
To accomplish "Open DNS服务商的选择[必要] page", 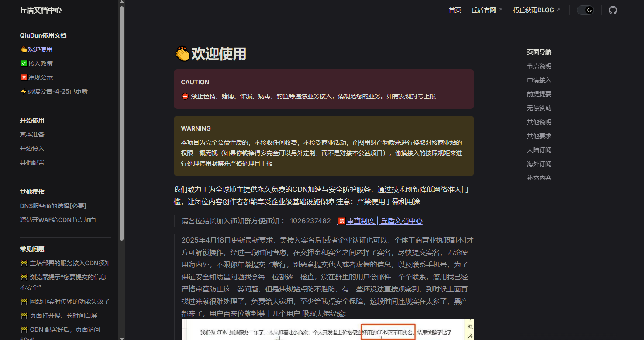I will pyautogui.click(x=53, y=206).
